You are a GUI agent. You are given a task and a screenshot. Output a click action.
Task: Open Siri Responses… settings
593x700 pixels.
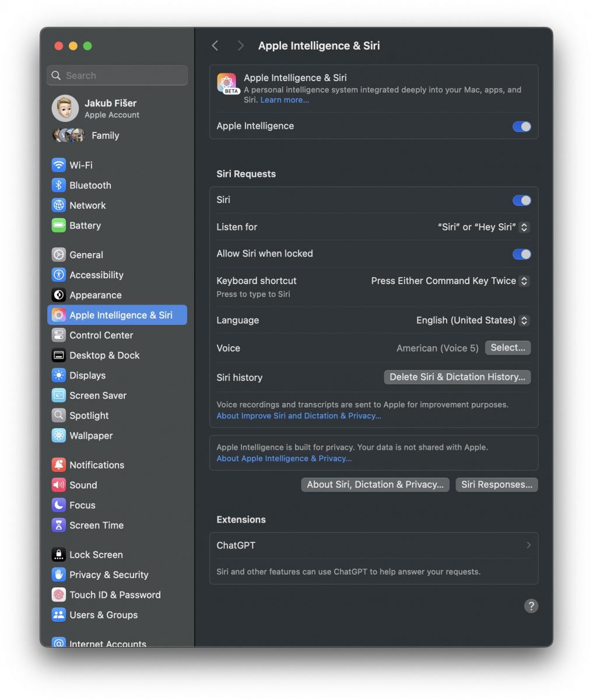coord(497,485)
